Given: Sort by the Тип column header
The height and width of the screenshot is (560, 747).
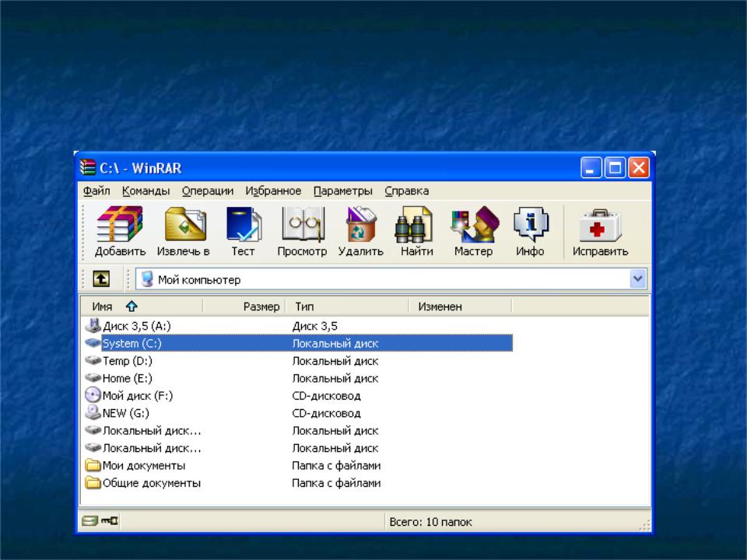Looking at the screenshot, I should (x=347, y=306).
